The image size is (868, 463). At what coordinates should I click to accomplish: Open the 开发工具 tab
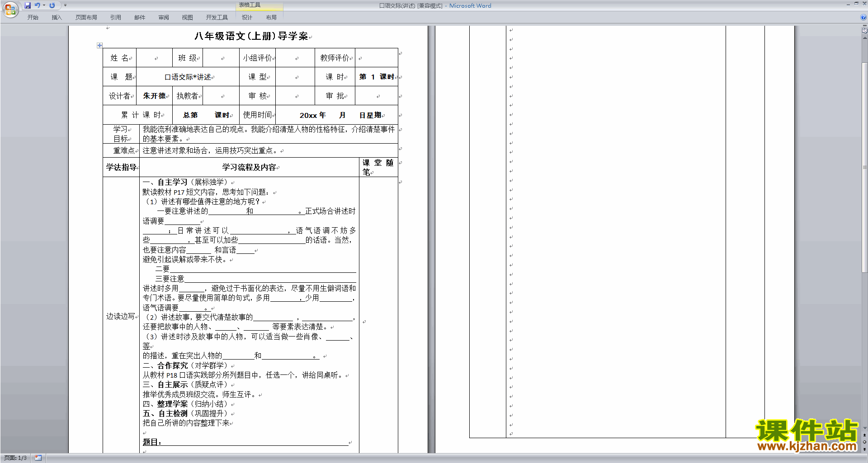tap(217, 18)
